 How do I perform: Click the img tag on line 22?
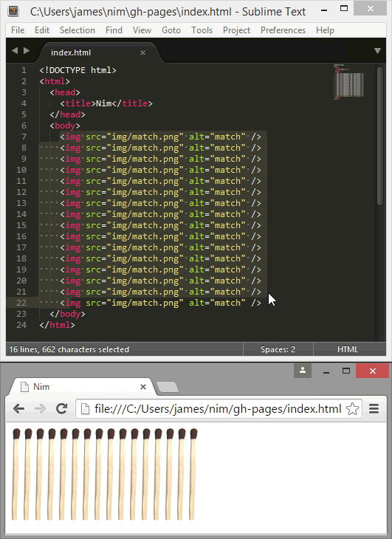160,303
